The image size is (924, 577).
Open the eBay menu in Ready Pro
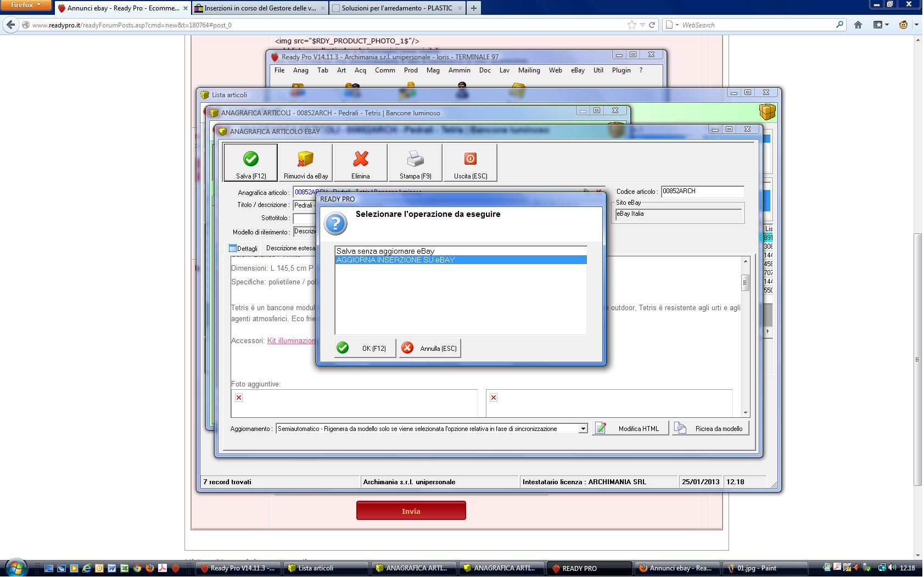pyautogui.click(x=578, y=70)
